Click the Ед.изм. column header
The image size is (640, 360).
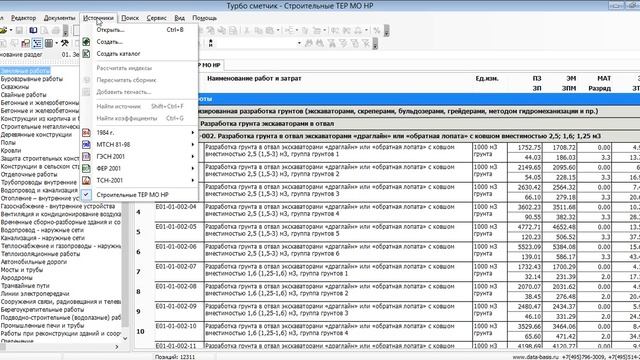487,78
